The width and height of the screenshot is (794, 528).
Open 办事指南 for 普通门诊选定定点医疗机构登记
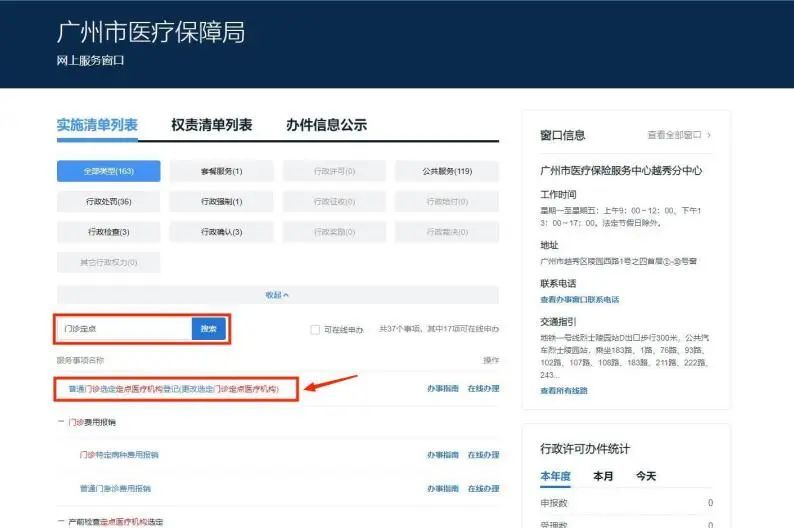click(443, 388)
